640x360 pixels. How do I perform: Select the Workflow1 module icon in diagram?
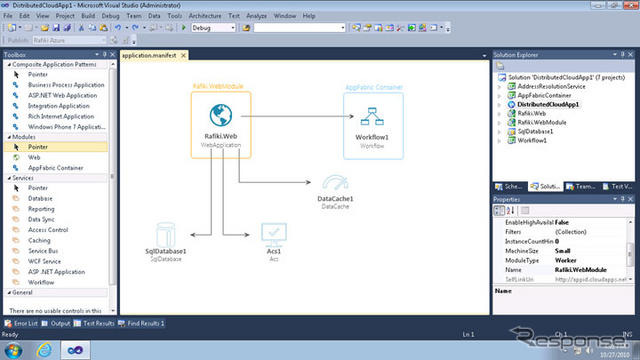pos(372,116)
